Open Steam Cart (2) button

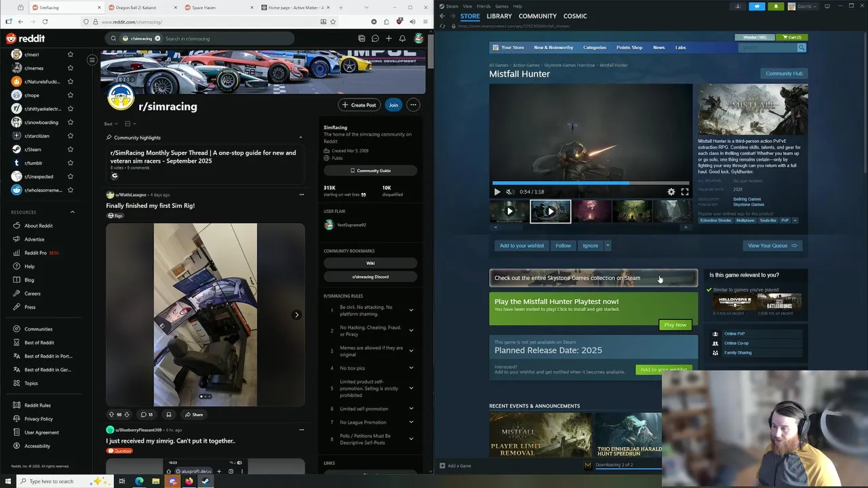791,37
